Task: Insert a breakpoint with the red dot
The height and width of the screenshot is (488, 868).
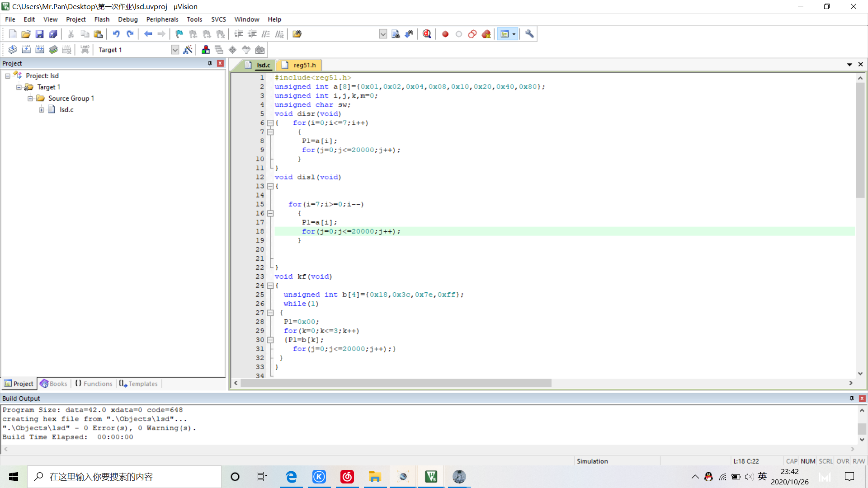Action: point(445,34)
